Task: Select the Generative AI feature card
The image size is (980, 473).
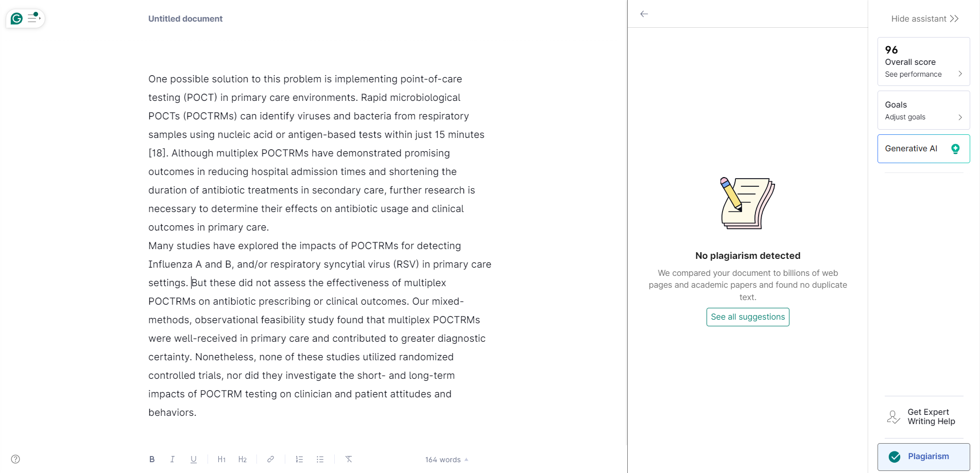Action: point(923,148)
